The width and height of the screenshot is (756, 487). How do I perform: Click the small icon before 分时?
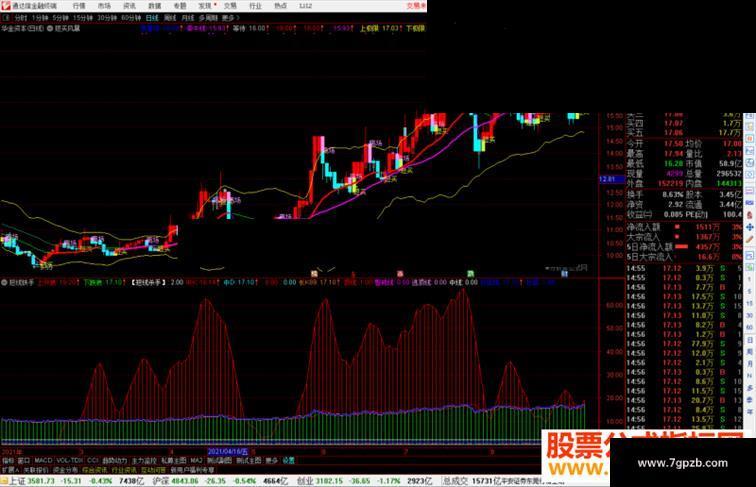[6, 18]
